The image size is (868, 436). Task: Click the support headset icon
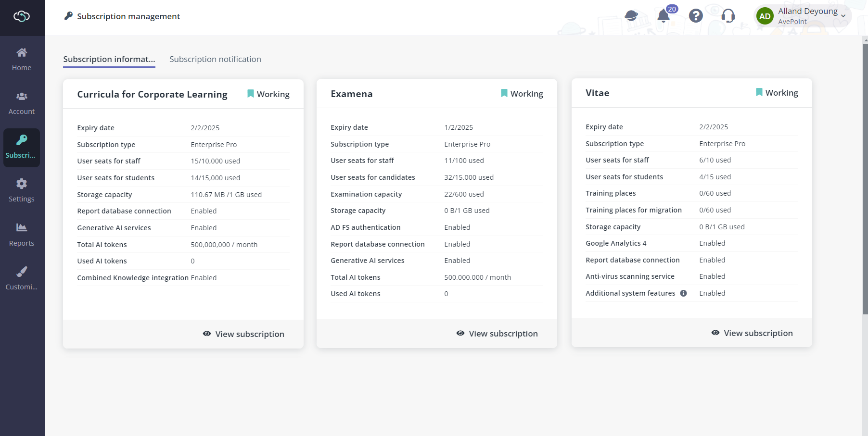[728, 16]
